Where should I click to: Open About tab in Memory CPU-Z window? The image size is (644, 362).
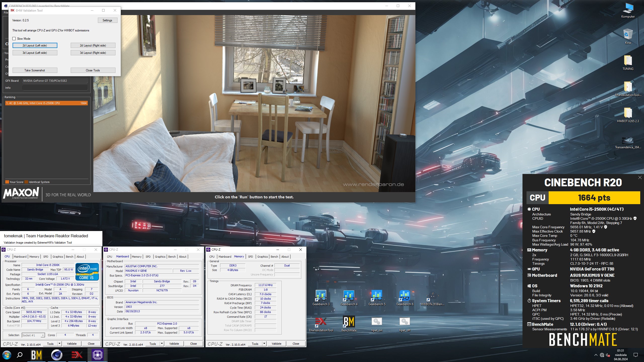pyautogui.click(x=285, y=257)
